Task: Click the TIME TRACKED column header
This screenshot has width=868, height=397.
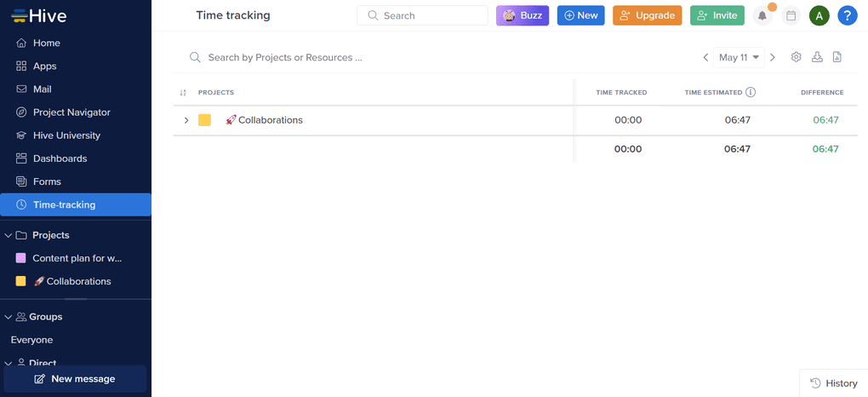Action: (621, 93)
